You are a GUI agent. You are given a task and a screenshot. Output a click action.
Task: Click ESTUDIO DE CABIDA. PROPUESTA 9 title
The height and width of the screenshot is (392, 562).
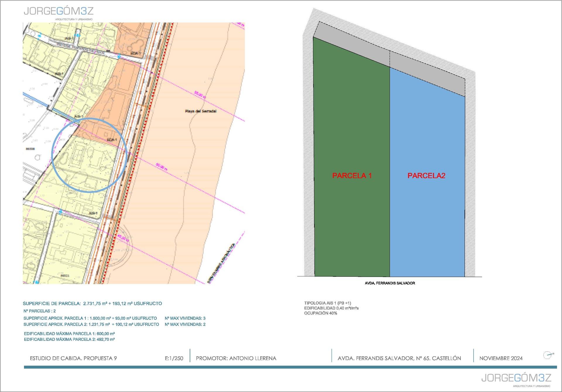pos(73,358)
